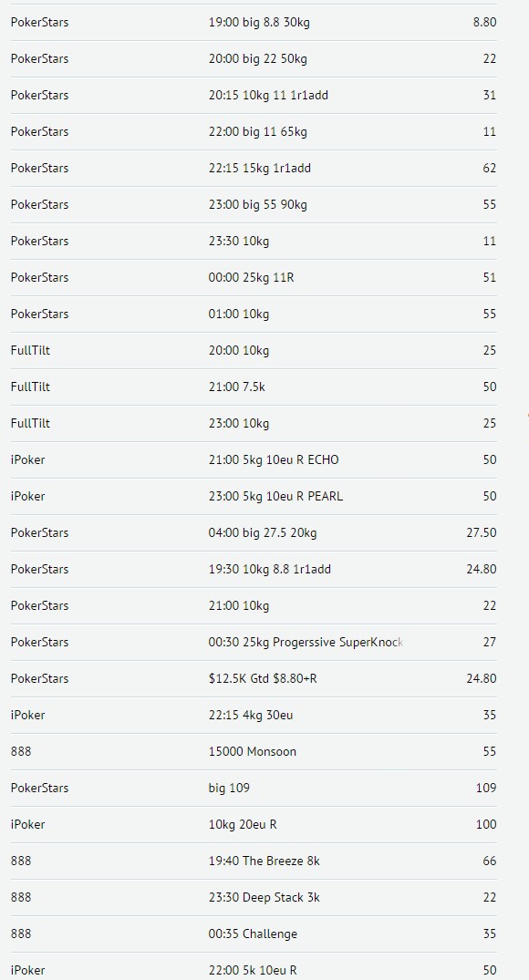Select the 19:00 big 8.8 30kg row

click(254, 23)
